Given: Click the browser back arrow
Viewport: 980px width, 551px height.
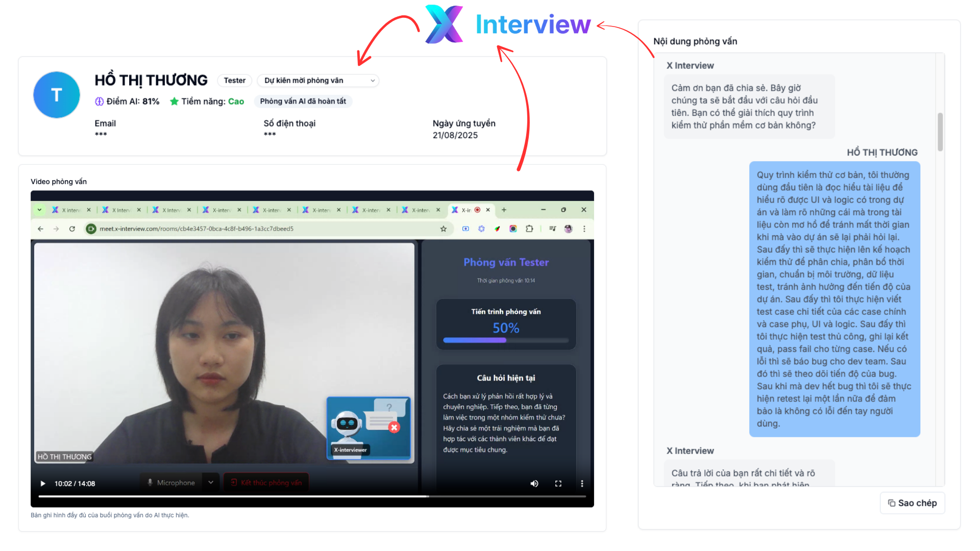Looking at the screenshot, I should coord(40,229).
